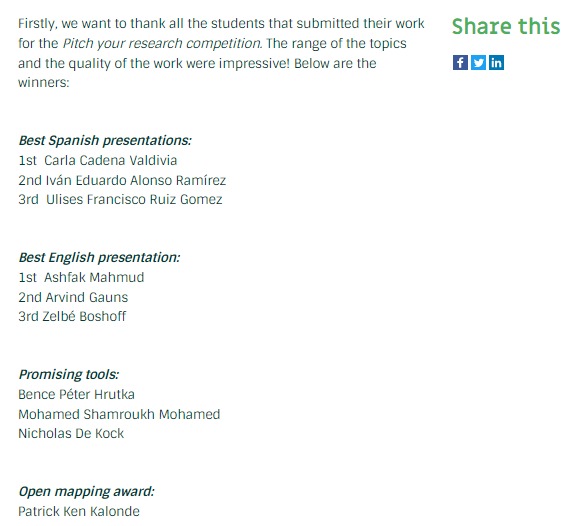
Task: Click the name Carla Cadena Valdivia
Action: (x=111, y=160)
